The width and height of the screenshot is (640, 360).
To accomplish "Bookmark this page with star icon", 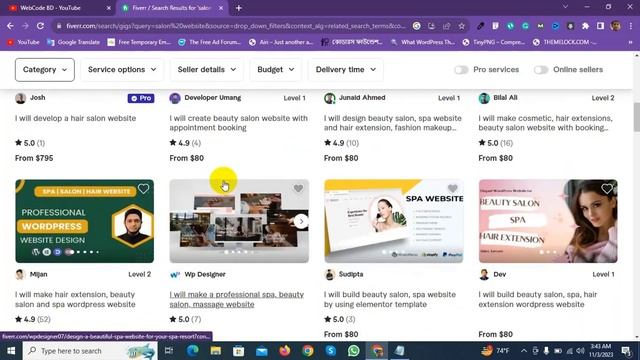I will point(462,26).
